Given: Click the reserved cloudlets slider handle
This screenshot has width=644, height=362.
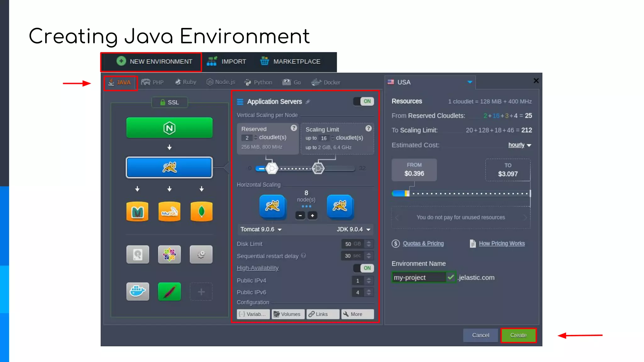Looking at the screenshot, I should tap(272, 168).
